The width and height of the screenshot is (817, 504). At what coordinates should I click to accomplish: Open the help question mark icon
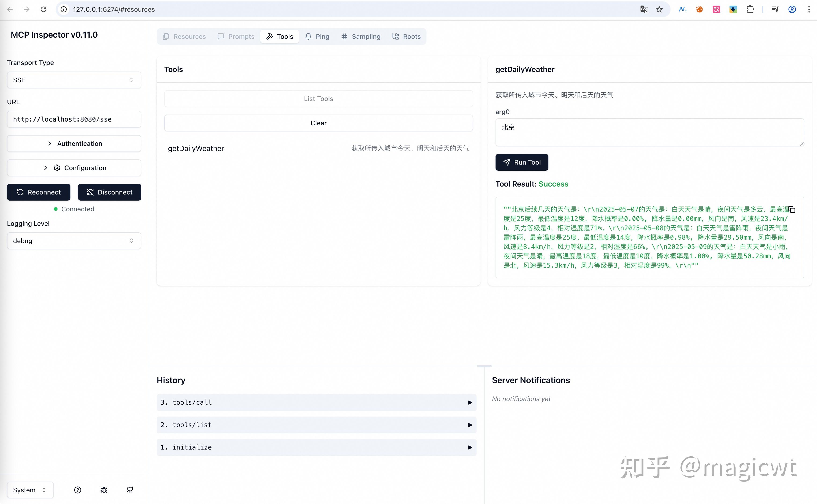[x=78, y=490]
